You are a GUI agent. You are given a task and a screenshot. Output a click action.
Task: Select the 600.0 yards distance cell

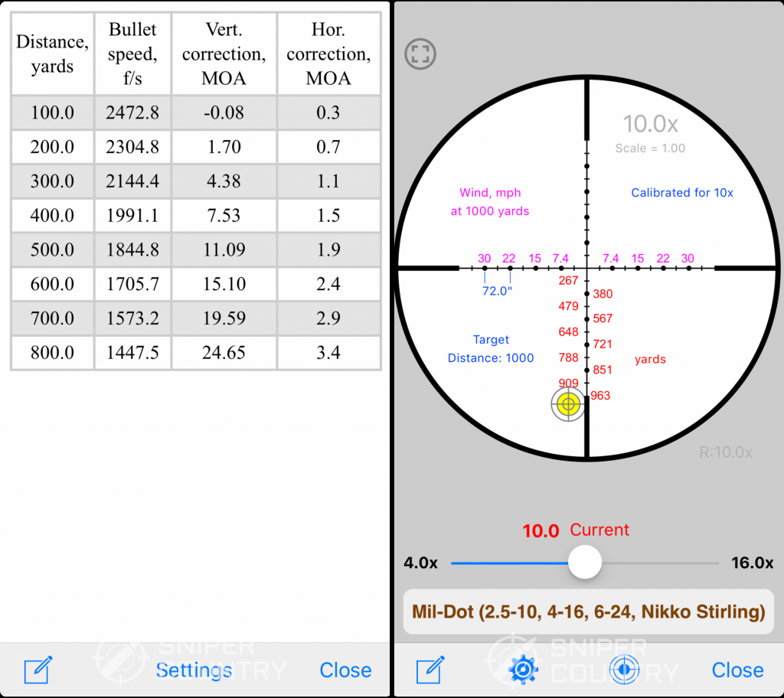[x=53, y=284]
